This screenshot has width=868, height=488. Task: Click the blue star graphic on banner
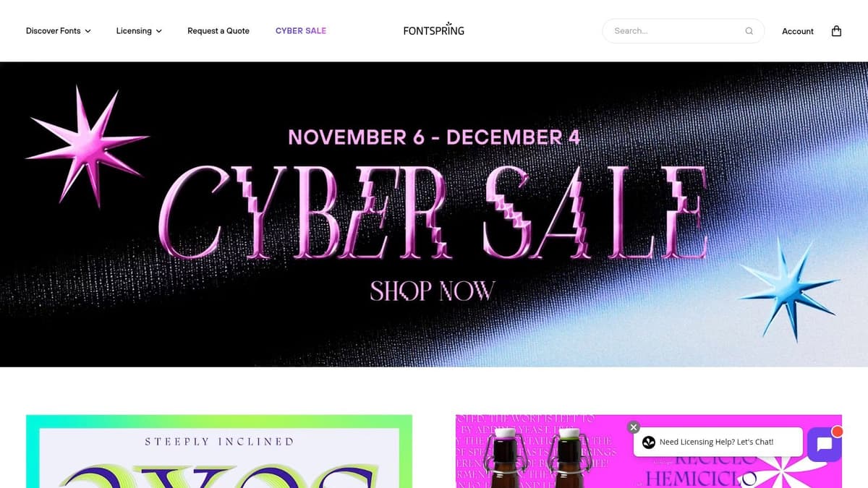(790, 289)
